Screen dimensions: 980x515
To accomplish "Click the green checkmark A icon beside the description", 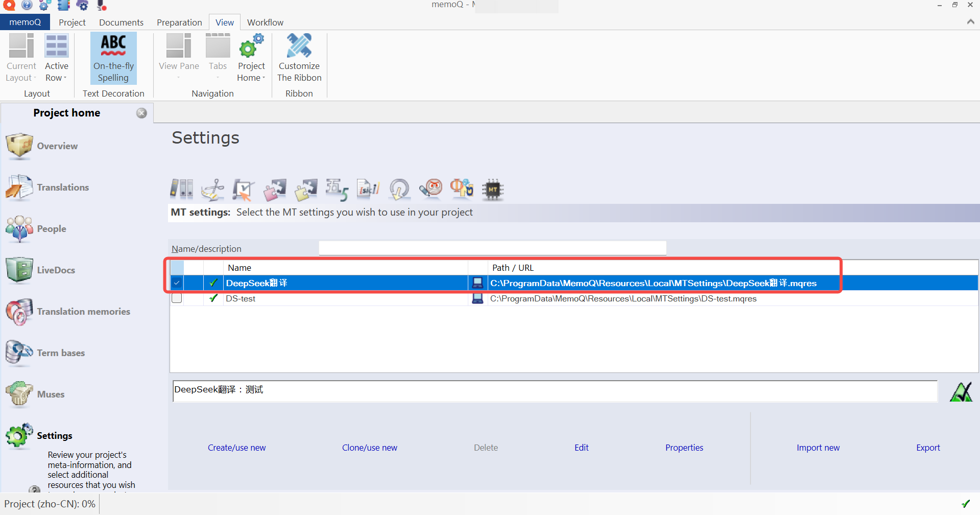I will [x=961, y=392].
